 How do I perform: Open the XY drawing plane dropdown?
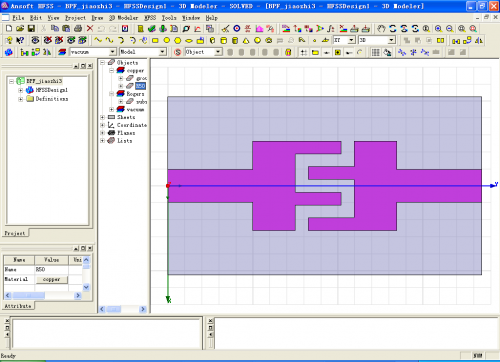click(x=352, y=40)
